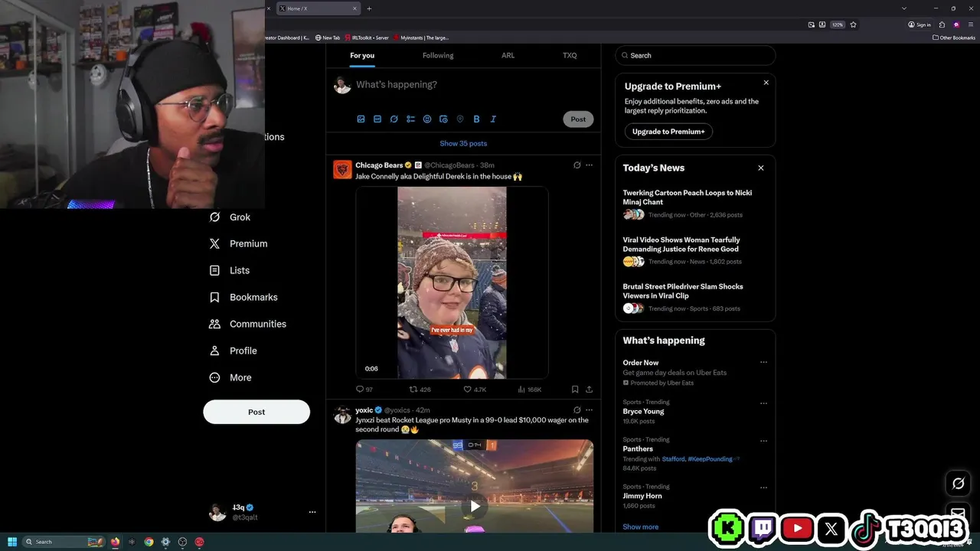Click the 120% zoom indicator in address bar
The image size is (980, 551).
point(838,24)
